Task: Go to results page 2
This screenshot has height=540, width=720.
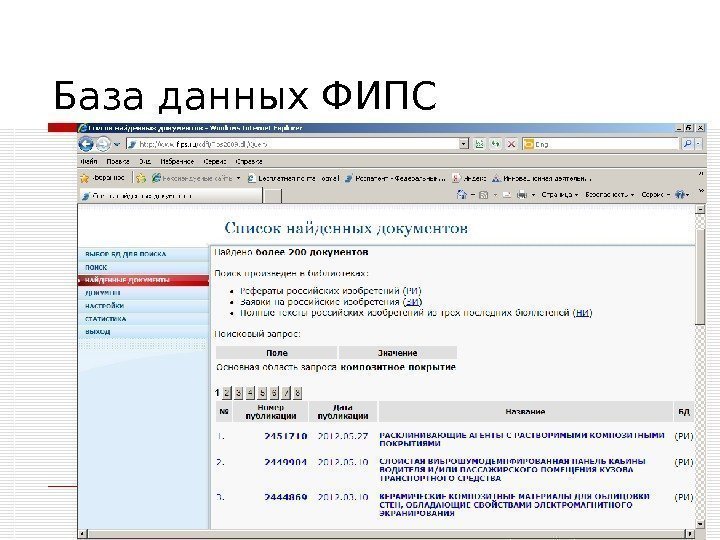Action: click(226, 393)
